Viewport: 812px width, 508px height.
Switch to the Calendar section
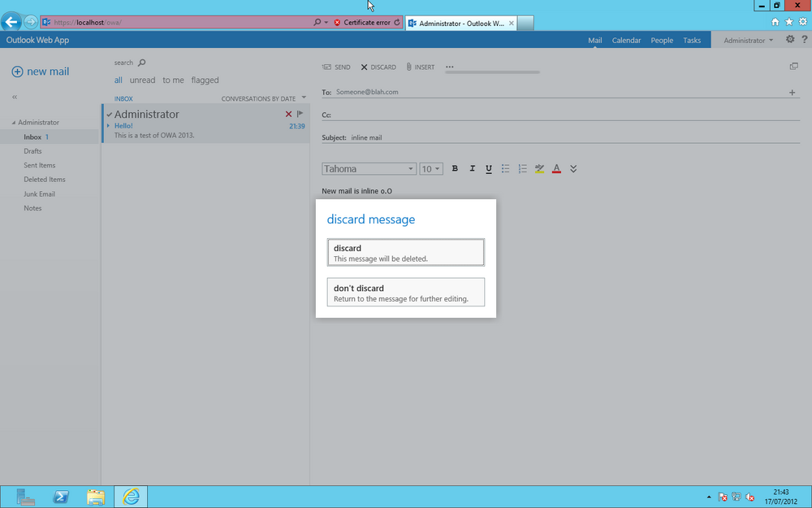[x=626, y=40]
